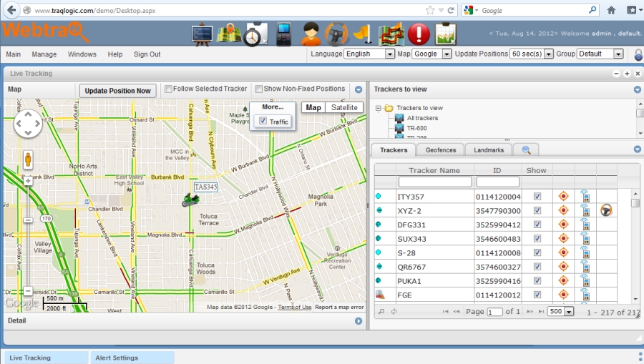Open the rows per page 500 dropdown
The width and height of the screenshot is (644, 364).
561,312
